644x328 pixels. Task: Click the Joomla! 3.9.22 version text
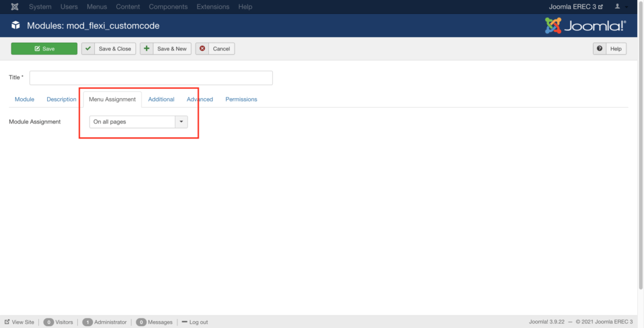pos(547,322)
